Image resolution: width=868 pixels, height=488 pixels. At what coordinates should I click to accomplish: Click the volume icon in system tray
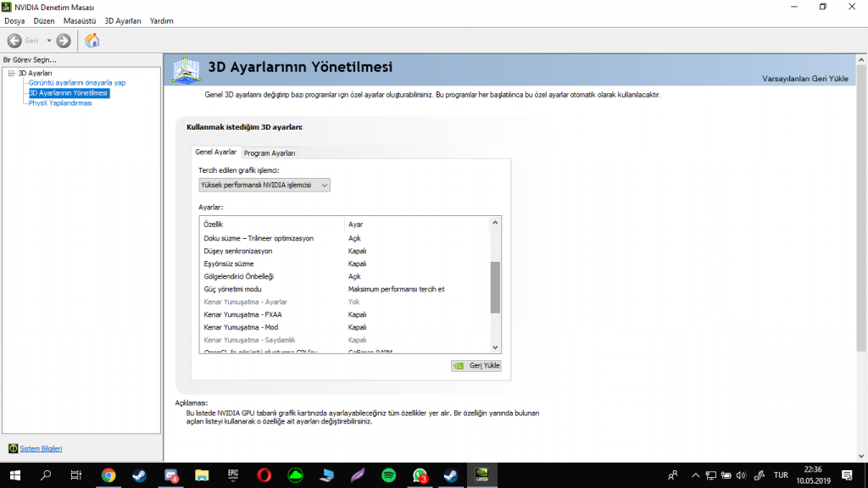[x=741, y=475]
